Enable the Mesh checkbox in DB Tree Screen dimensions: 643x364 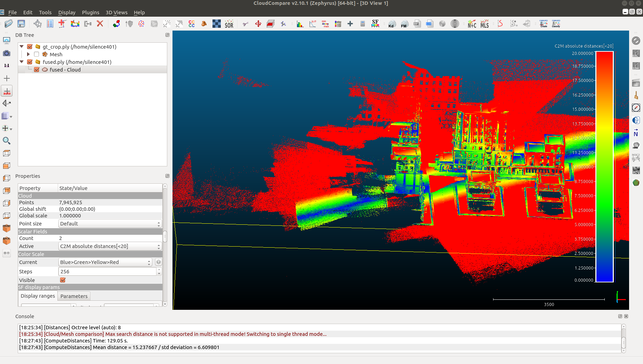(37, 54)
